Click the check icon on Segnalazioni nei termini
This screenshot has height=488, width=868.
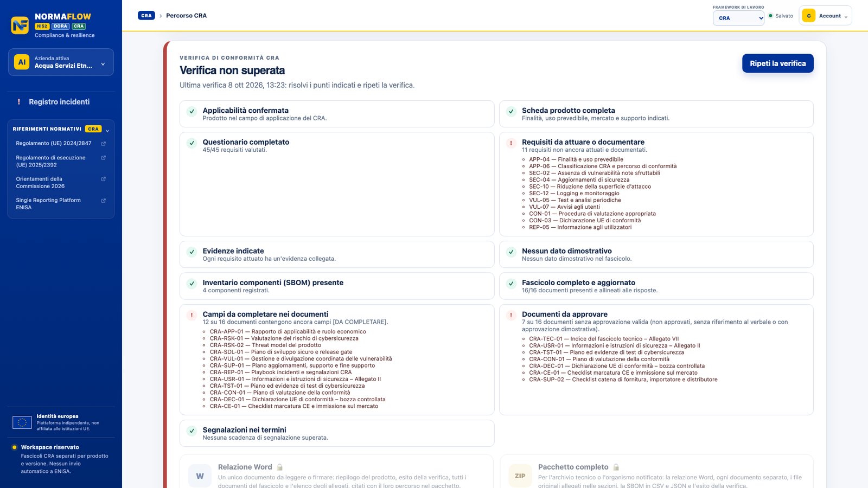192,431
